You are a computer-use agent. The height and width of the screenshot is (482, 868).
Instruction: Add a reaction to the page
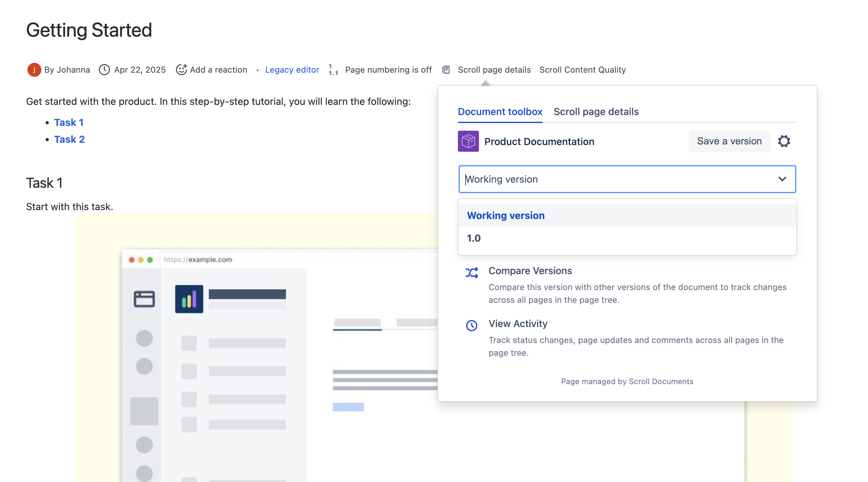212,70
